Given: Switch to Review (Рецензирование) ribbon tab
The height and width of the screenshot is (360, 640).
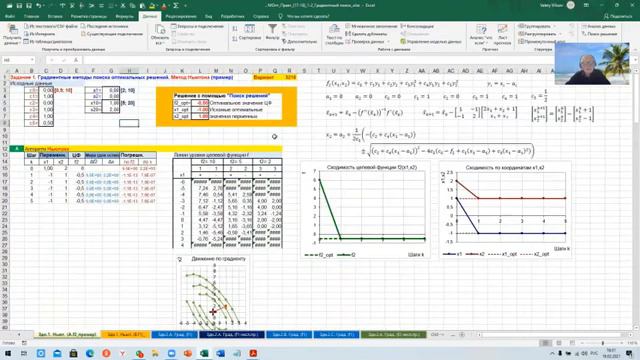Looking at the screenshot, I should coord(181,16).
